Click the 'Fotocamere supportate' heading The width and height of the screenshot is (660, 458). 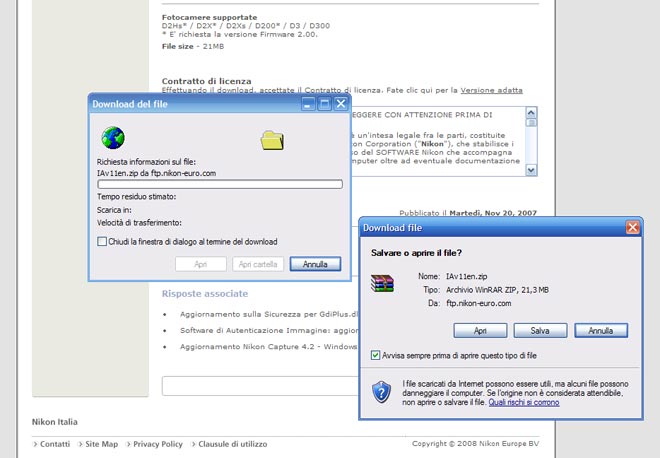pyautogui.click(x=209, y=17)
